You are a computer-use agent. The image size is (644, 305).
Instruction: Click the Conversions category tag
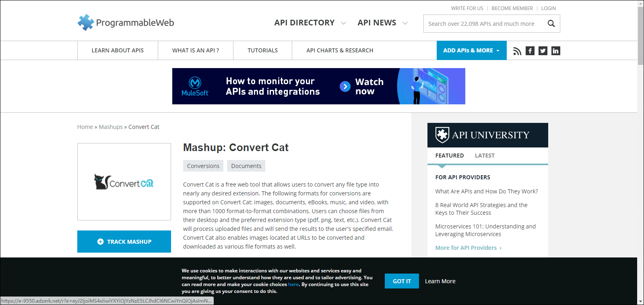[203, 166]
